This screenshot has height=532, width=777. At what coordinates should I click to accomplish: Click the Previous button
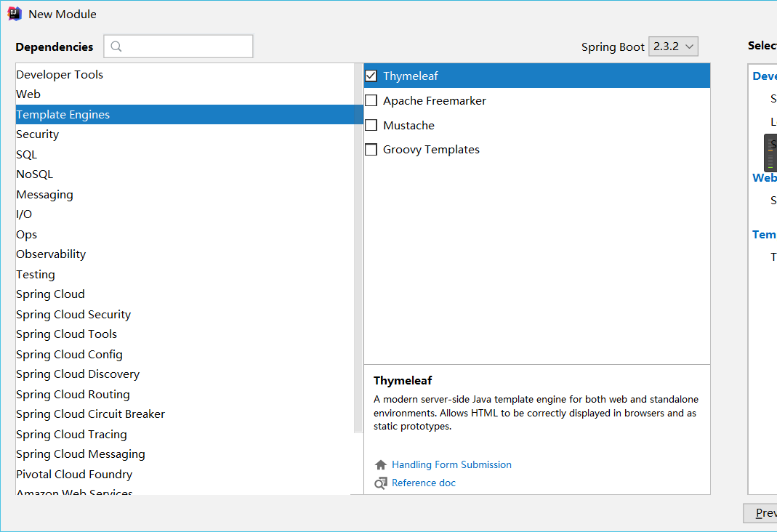click(761, 513)
